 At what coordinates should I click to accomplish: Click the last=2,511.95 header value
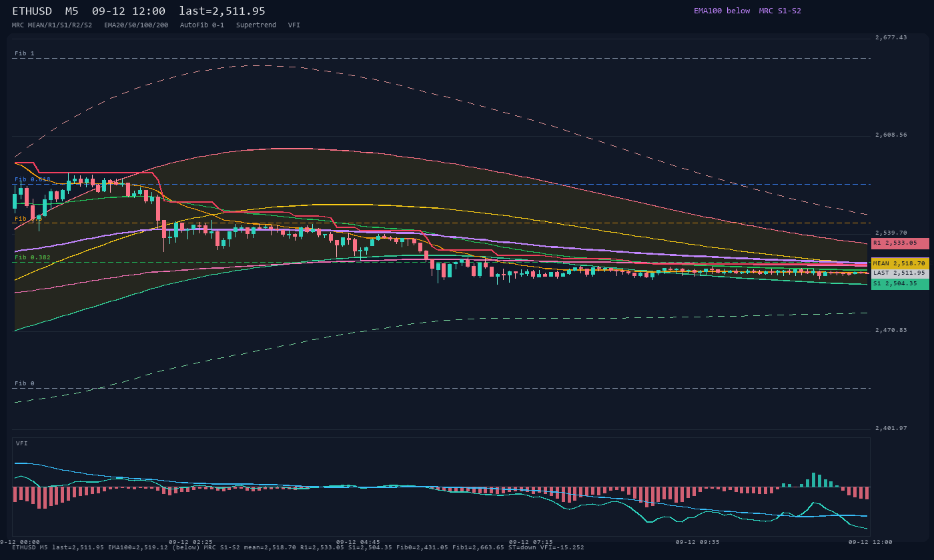tap(222, 11)
